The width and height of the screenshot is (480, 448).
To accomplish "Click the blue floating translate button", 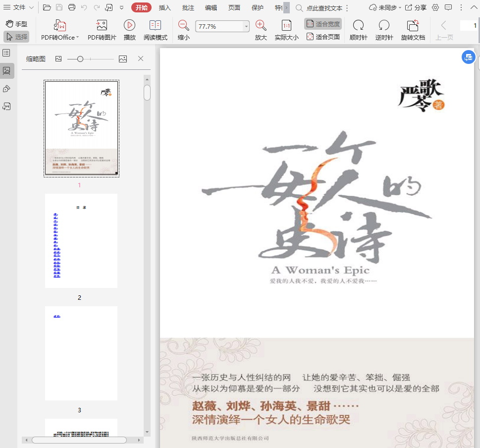I will tap(469, 57).
